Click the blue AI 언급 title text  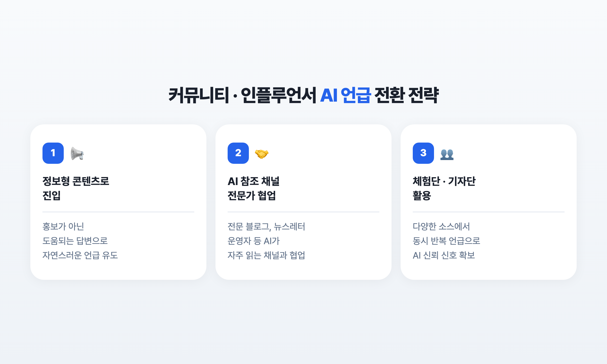(345, 95)
